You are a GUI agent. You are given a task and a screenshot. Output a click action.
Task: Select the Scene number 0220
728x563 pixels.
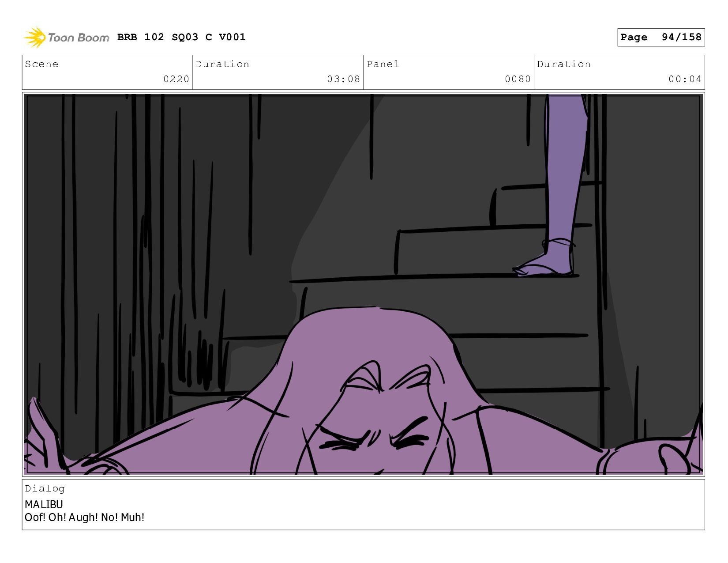click(x=176, y=79)
